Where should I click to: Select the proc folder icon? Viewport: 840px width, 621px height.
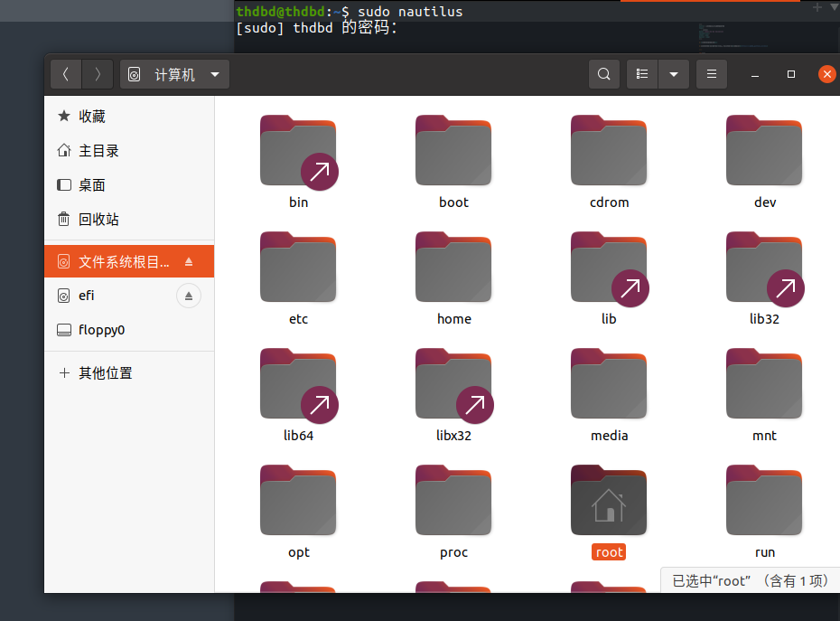click(x=453, y=501)
